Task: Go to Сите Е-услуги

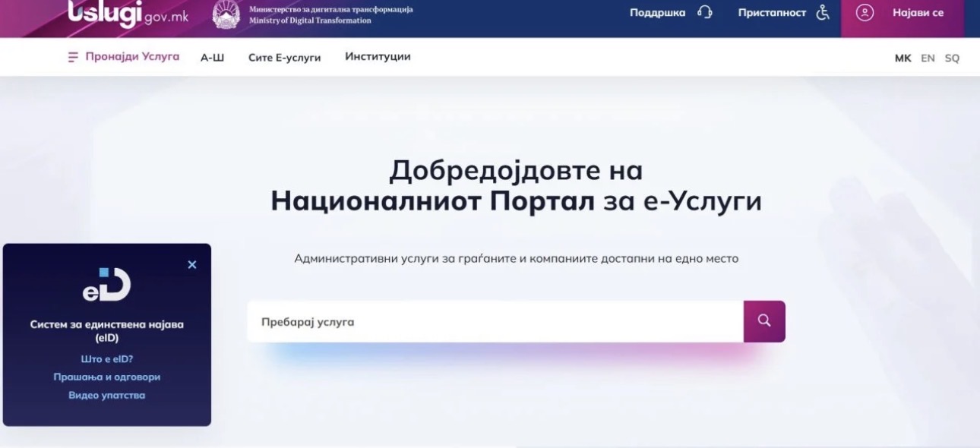Action: [284, 58]
